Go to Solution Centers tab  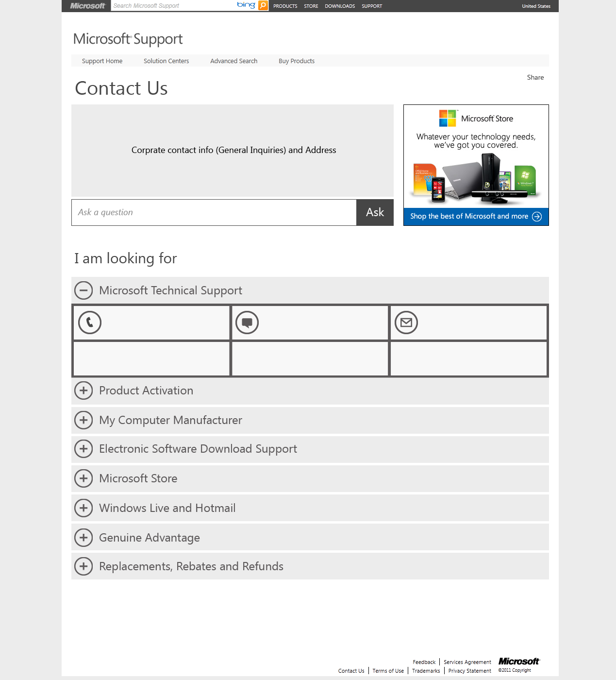[x=166, y=61]
